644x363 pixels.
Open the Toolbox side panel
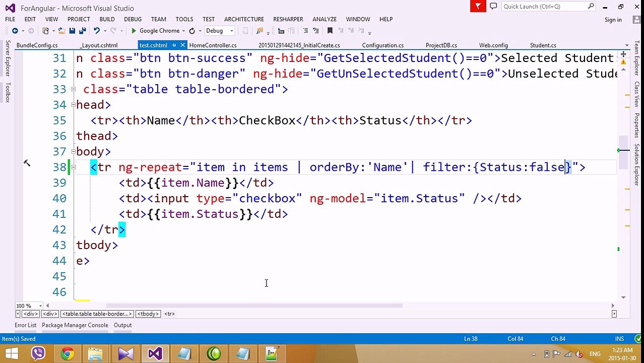coord(8,93)
